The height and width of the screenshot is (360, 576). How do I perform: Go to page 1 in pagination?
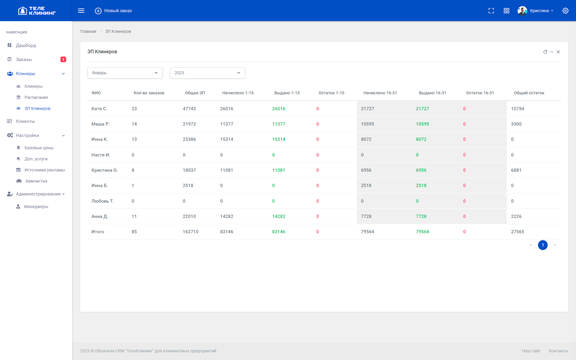tap(543, 245)
